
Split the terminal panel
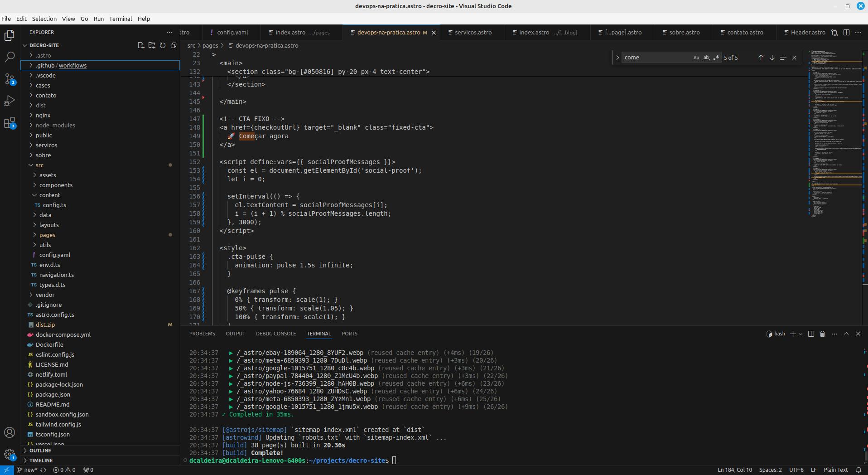tap(811, 334)
